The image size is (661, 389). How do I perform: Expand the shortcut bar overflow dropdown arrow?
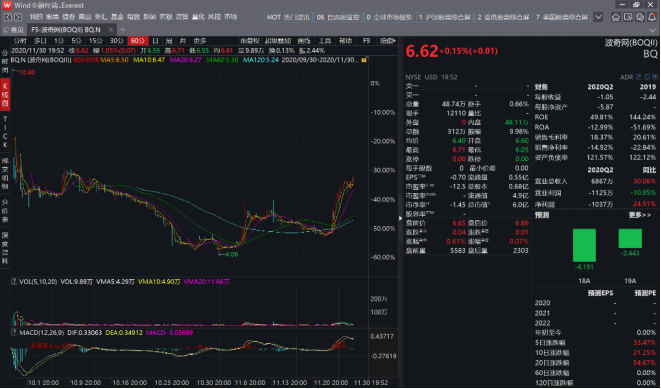598,17
